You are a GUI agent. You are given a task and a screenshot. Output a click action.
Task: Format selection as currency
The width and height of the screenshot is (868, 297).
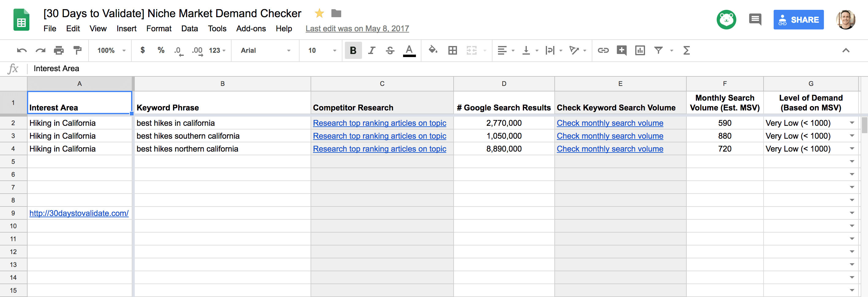[143, 50]
